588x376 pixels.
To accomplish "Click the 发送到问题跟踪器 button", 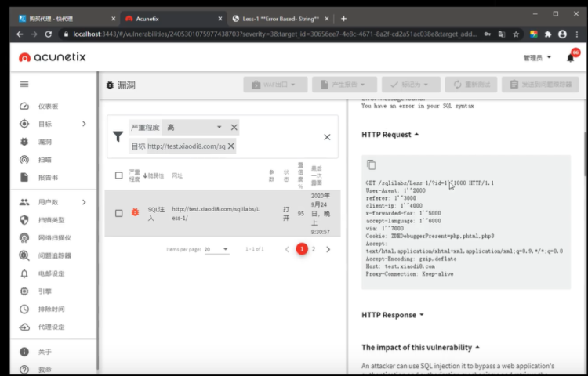I will tap(540, 85).
